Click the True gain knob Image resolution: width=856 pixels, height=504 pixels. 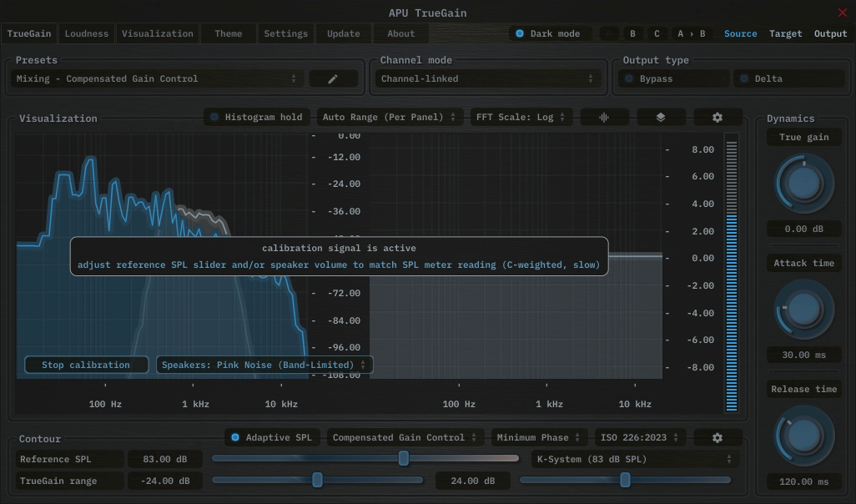coord(804,182)
